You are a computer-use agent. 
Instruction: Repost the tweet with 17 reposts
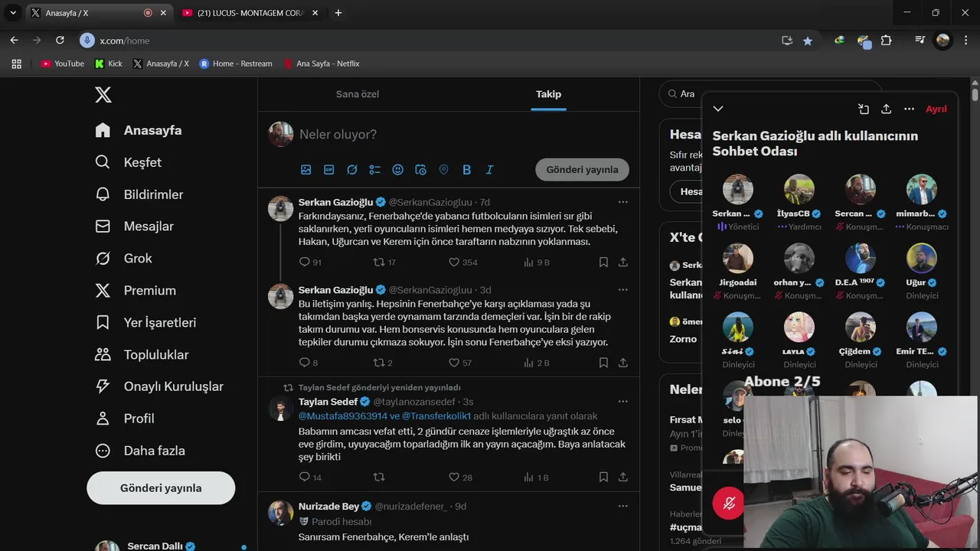[x=384, y=262]
